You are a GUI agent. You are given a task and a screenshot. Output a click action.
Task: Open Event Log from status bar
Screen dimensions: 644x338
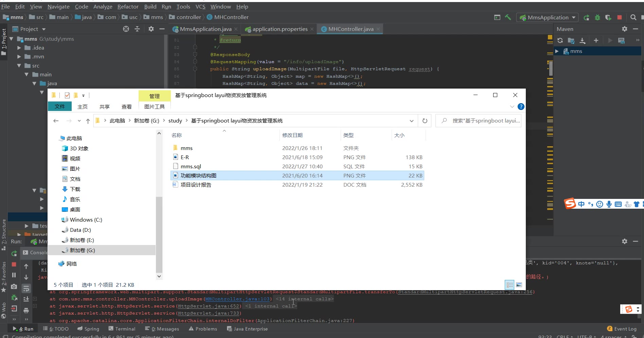[x=622, y=329]
